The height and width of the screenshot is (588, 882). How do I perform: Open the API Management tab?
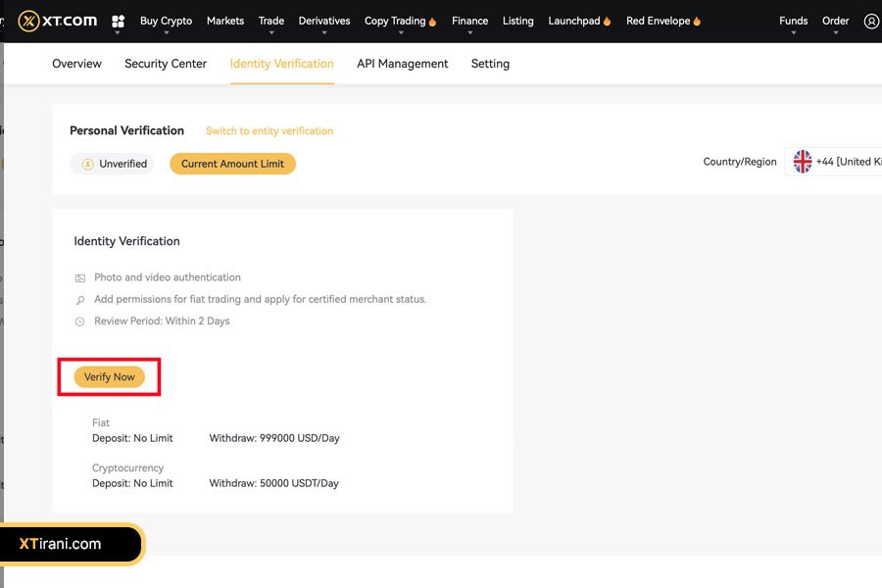point(402,64)
